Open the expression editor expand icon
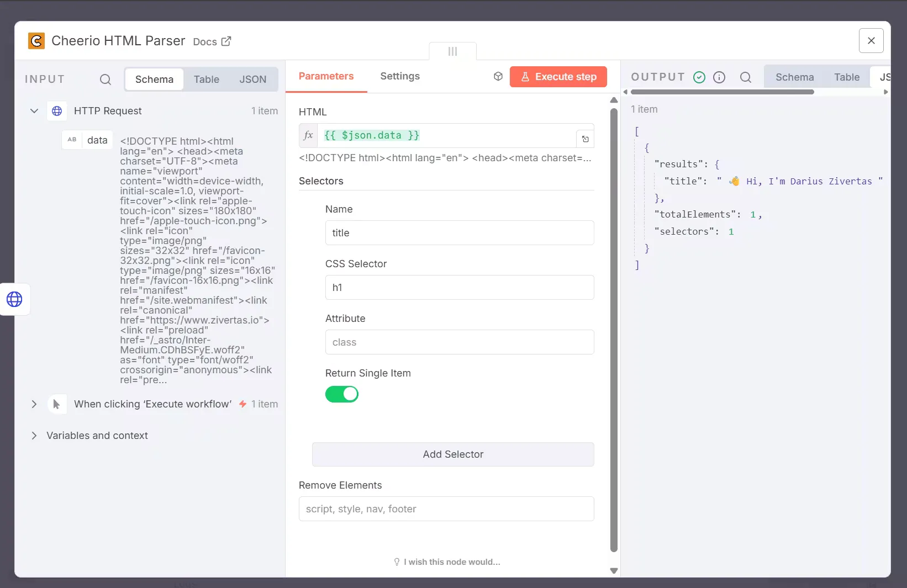Image resolution: width=907 pixels, height=588 pixels. (x=585, y=139)
